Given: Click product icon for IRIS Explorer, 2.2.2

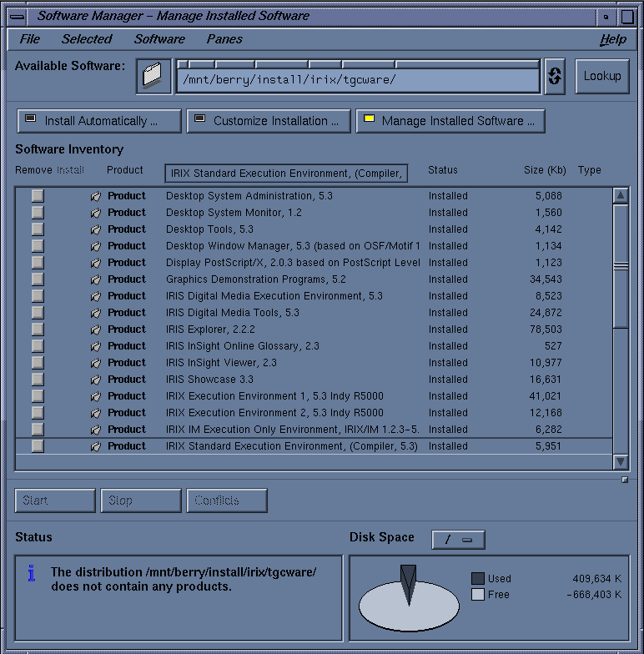Looking at the screenshot, I should click(x=96, y=330).
